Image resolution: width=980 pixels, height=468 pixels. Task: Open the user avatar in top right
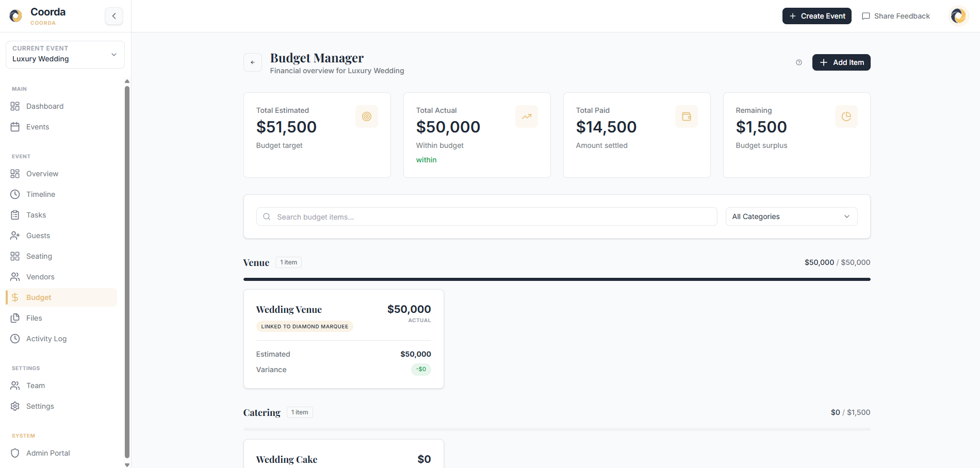[958, 16]
